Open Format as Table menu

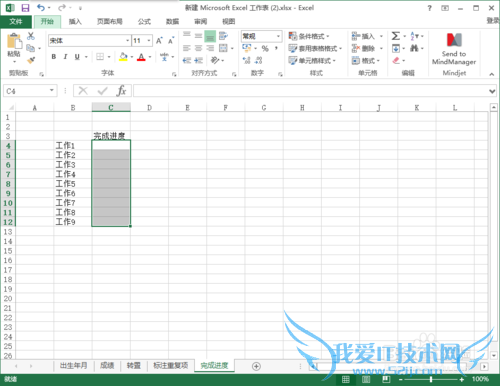click(x=315, y=49)
